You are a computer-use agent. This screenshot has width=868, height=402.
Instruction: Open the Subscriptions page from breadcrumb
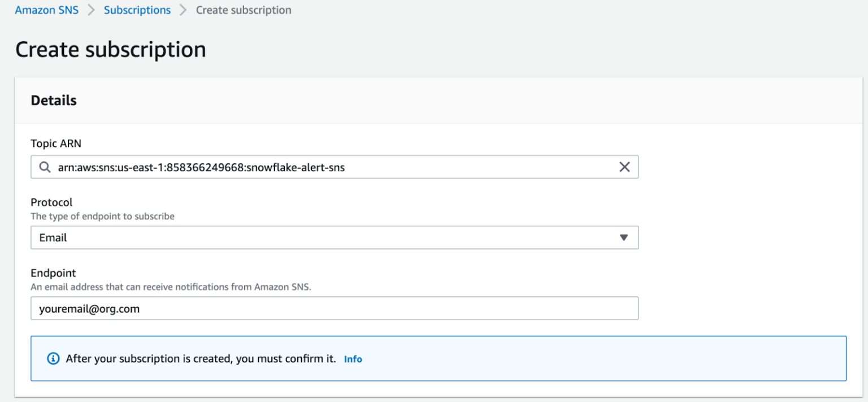pyautogui.click(x=137, y=10)
